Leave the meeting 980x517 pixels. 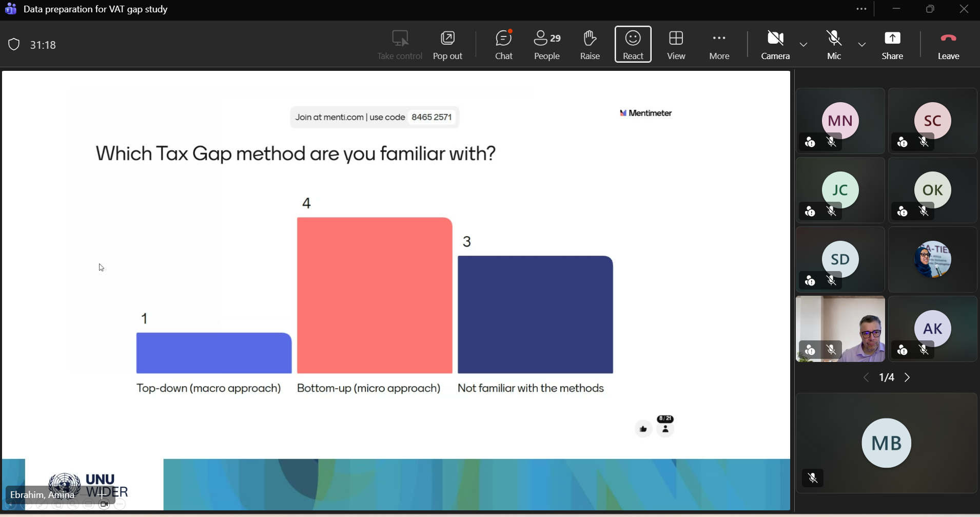coord(949,45)
